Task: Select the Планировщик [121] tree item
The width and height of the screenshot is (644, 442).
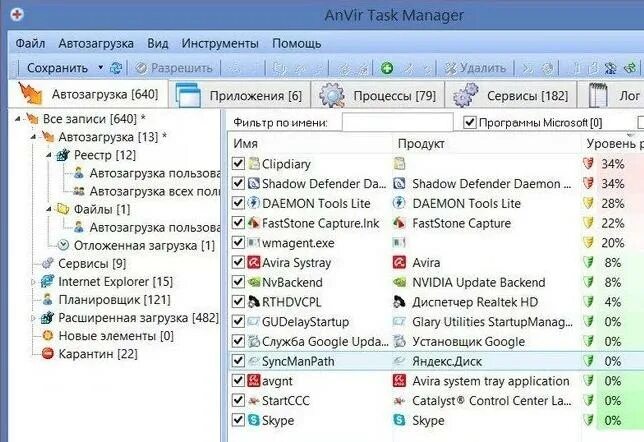Action: [x=114, y=299]
